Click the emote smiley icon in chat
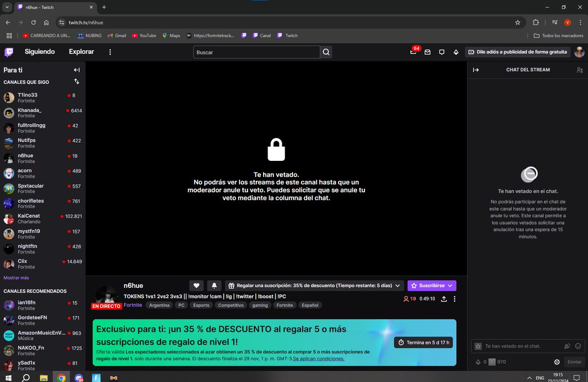588x382 pixels. (578, 346)
